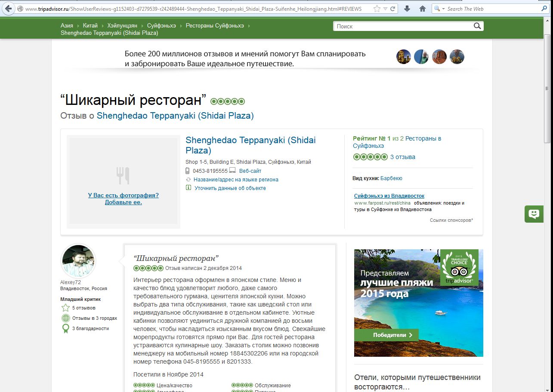Screen dimensions: 553x392
Task: Click the www.farpost.ru/rest/china address
Action: [382, 203]
